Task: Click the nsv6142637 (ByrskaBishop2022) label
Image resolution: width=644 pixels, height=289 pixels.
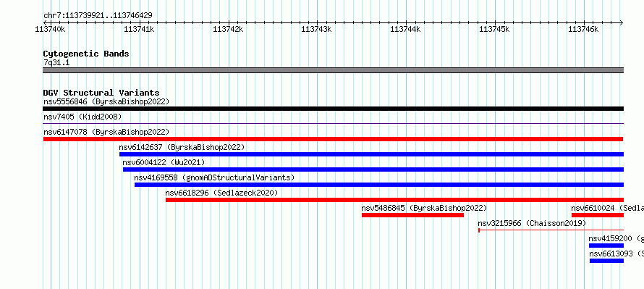Action: tap(182, 147)
